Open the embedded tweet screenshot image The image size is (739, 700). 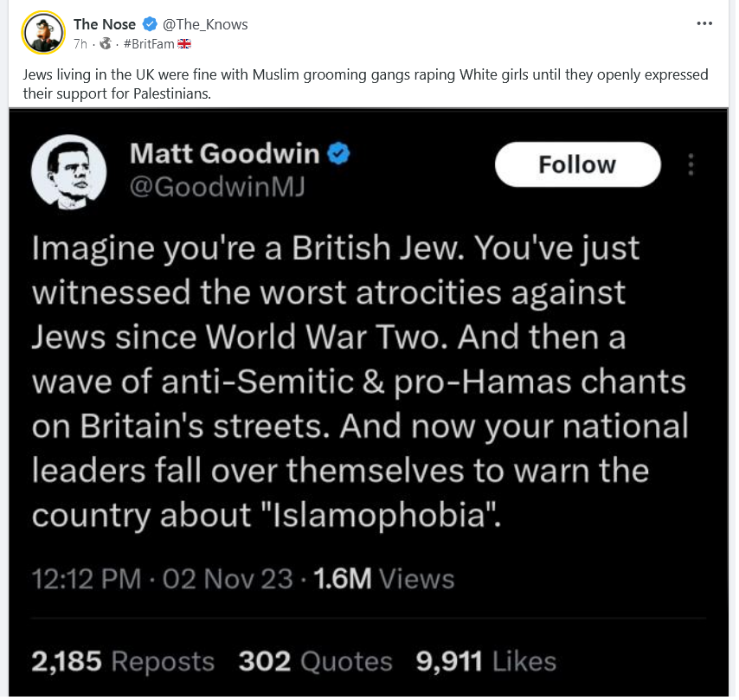369,402
